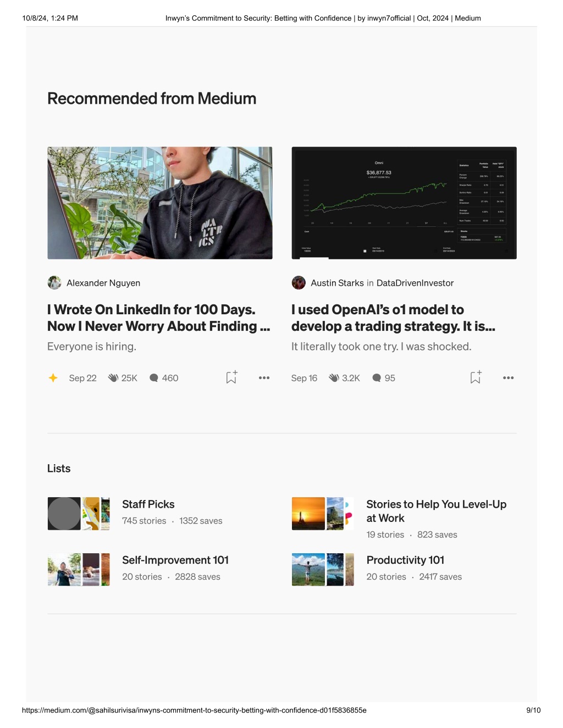The image size is (563, 728).
Task: Open Stories to Help You Level-Up at Work
Action: coord(437,512)
